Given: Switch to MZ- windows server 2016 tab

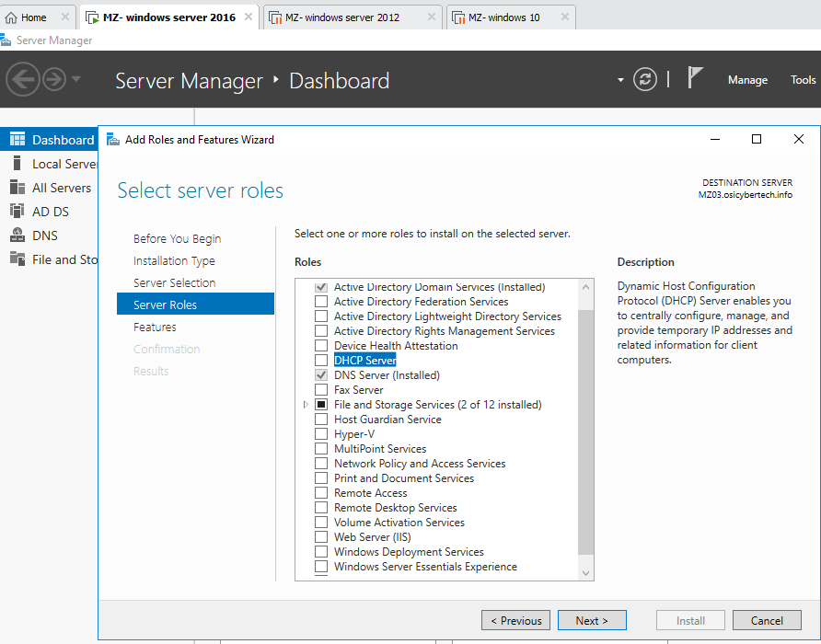Looking at the screenshot, I should pos(168,17).
